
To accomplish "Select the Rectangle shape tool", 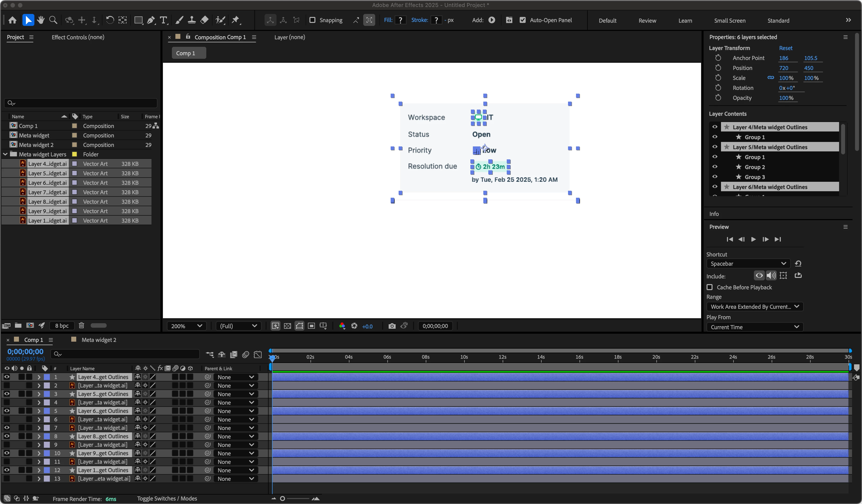I will (138, 20).
